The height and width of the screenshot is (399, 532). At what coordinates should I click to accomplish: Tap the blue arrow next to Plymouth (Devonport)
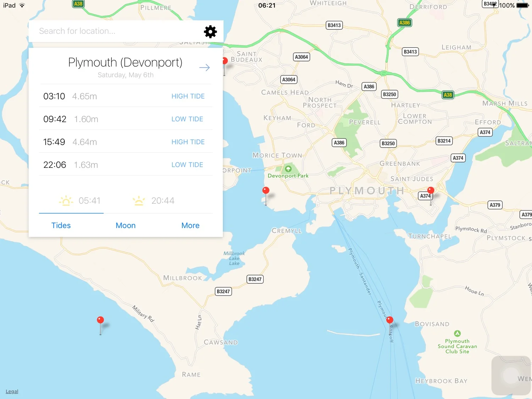coord(204,67)
